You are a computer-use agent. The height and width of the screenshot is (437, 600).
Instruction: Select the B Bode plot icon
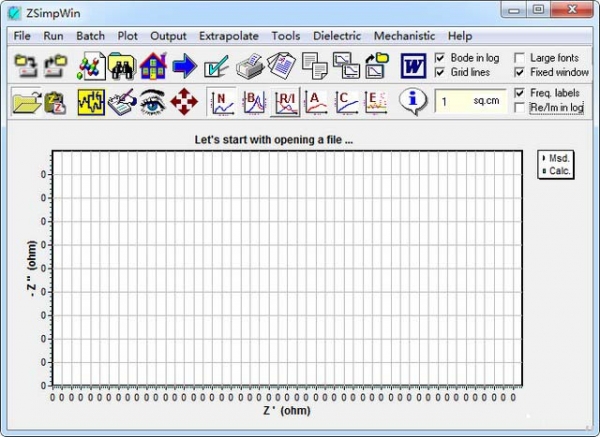tap(254, 102)
